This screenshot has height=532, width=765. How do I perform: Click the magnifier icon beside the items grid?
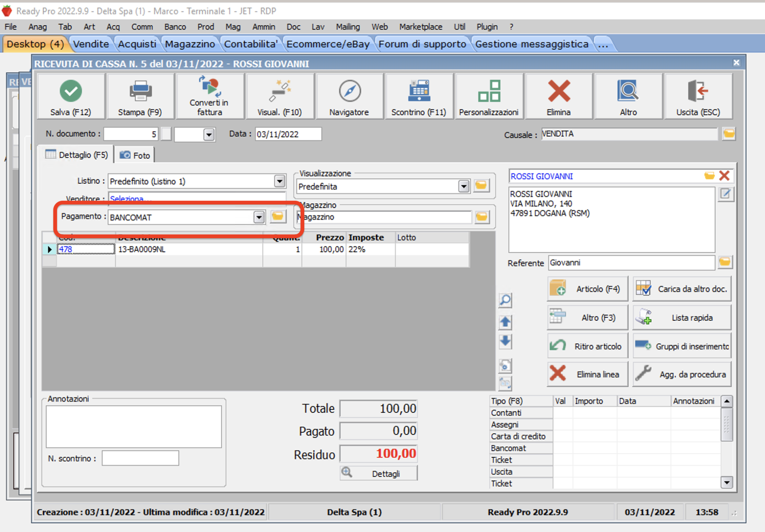(505, 300)
